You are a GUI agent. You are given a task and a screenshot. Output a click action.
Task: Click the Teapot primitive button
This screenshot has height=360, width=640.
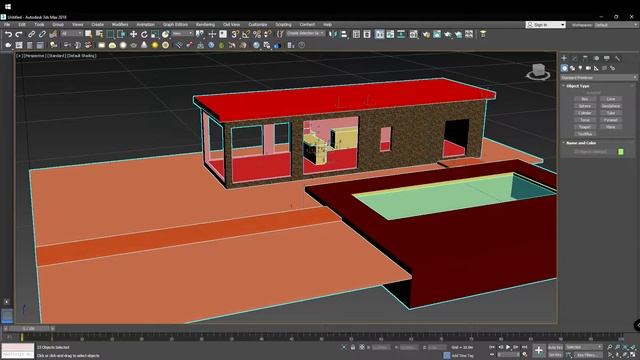(x=584, y=127)
